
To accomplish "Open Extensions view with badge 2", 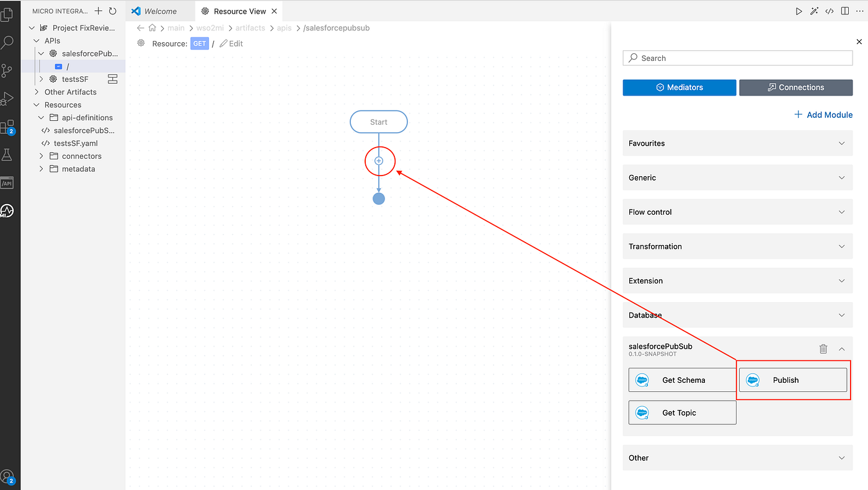I will pos(7,127).
